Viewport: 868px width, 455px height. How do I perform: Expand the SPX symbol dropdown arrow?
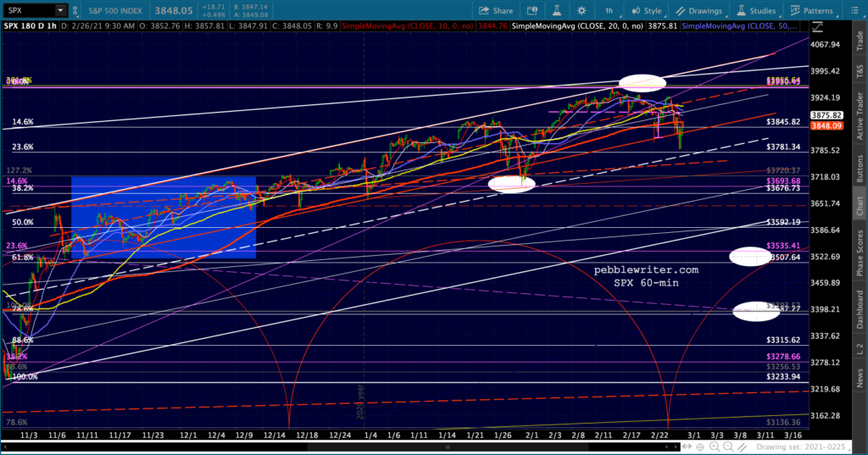point(60,10)
